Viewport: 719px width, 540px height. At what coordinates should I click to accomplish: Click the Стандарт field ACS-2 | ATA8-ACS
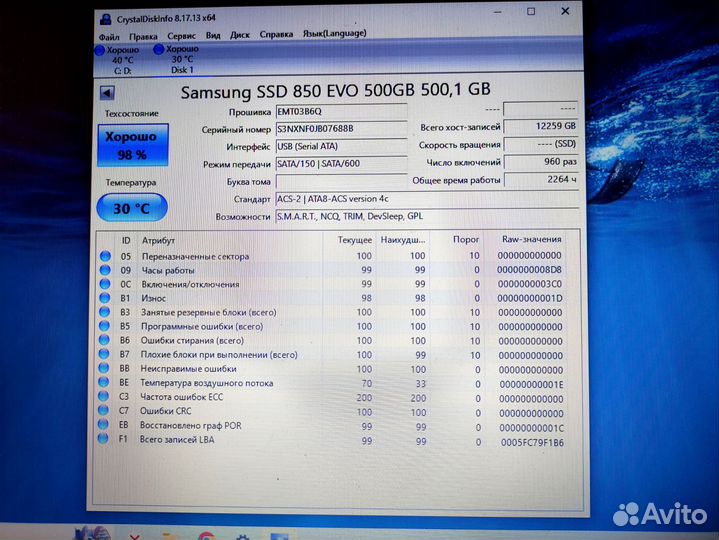(426, 199)
